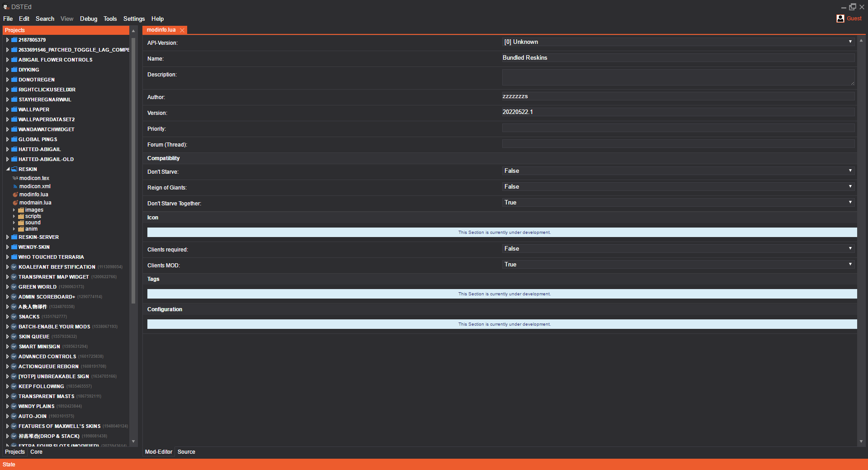The width and height of the screenshot is (868, 470).
Task: Click the Steam icon beside ADVANCED CONTROLS
Action: click(x=14, y=356)
